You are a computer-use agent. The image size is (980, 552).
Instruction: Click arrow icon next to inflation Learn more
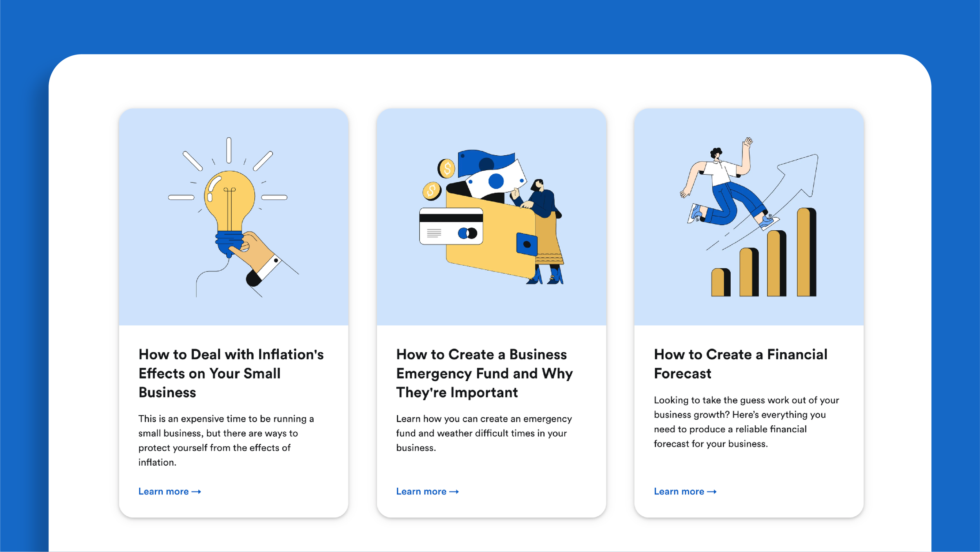(x=196, y=492)
